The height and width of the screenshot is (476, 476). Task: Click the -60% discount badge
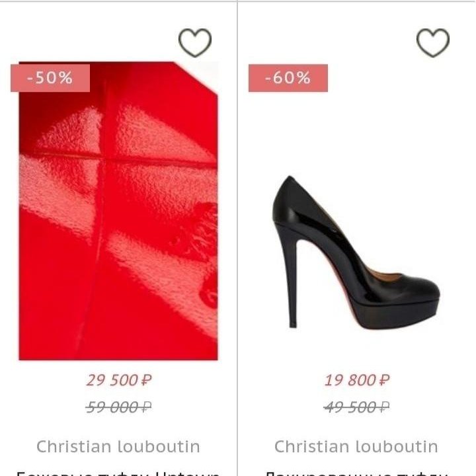[x=288, y=78]
